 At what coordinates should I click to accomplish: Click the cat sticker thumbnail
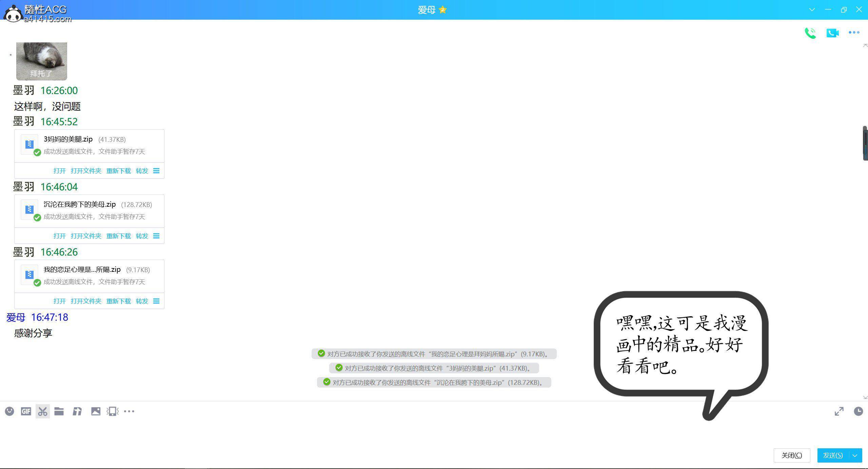42,61
